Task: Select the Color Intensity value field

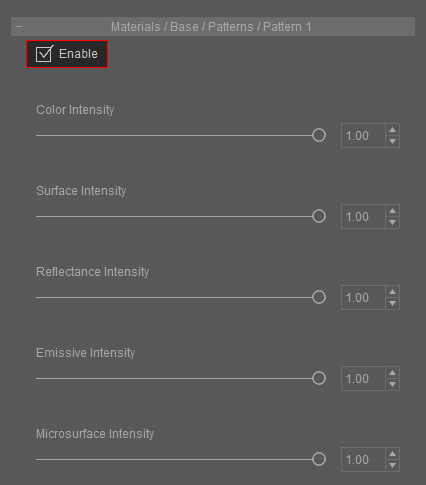Action: pos(363,136)
